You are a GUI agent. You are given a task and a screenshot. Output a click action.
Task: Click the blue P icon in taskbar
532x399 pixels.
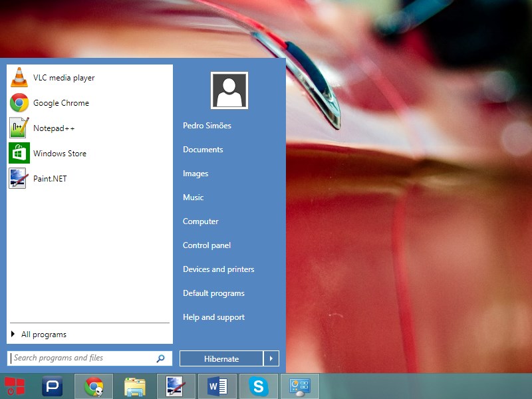[52, 386]
